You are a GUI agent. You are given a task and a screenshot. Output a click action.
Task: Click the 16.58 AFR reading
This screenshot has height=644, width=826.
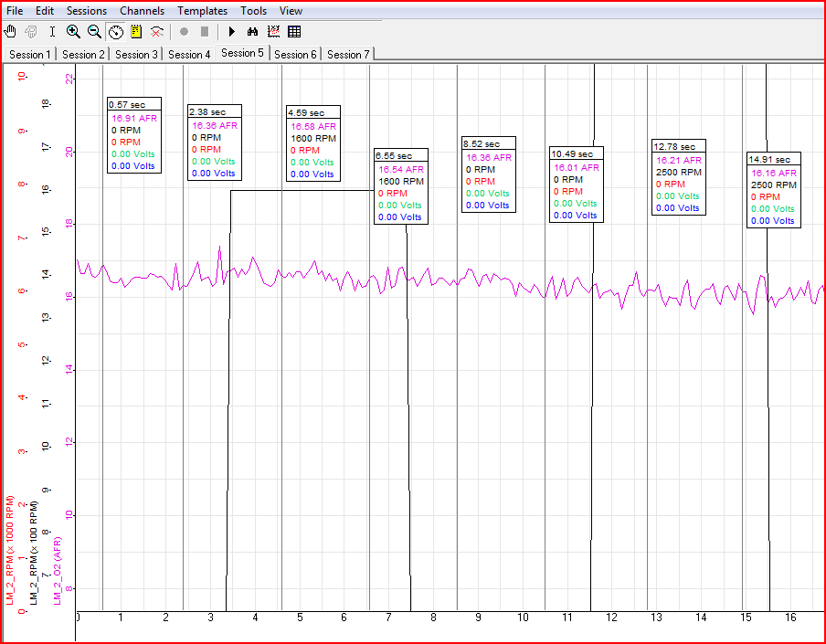click(x=313, y=126)
